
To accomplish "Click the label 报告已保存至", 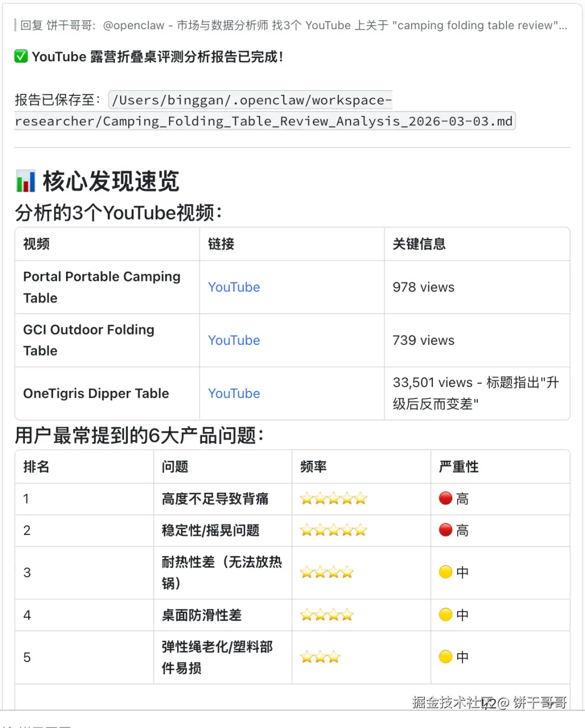I will 57,100.
